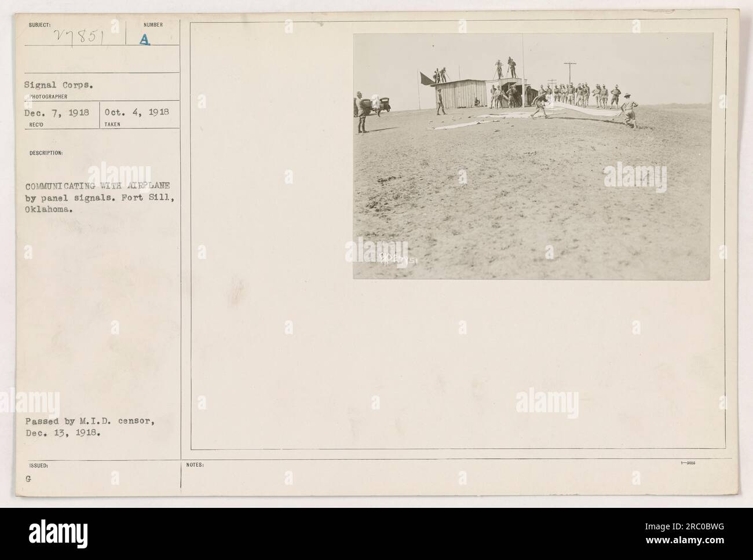The height and width of the screenshot is (560, 753).
Task: Click the automobile at photo left edge
Action: tap(383, 104)
